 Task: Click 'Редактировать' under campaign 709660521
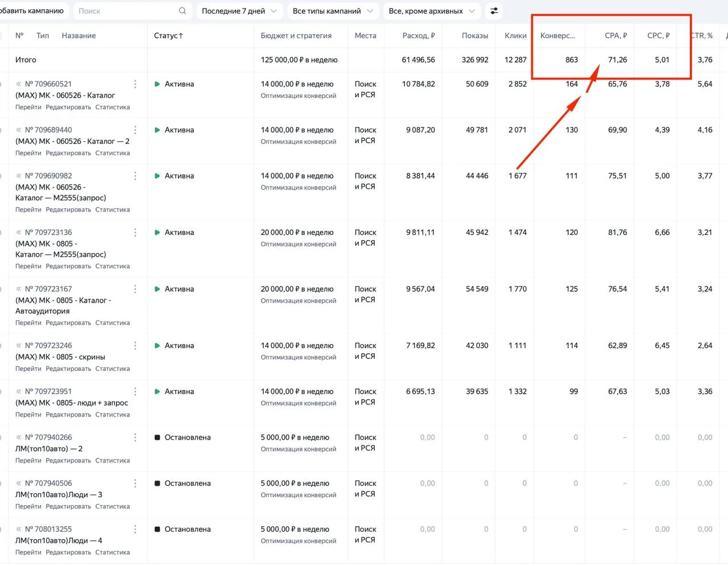pyautogui.click(x=68, y=108)
